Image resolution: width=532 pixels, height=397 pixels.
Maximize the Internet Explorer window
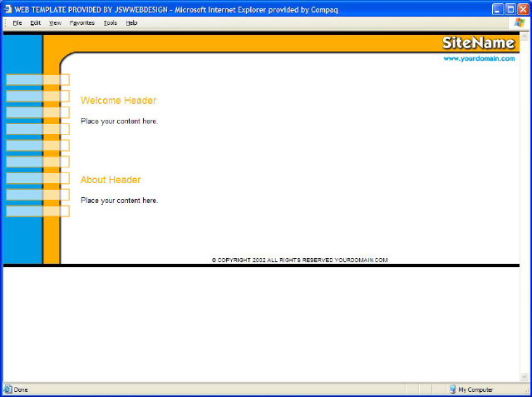point(510,9)
